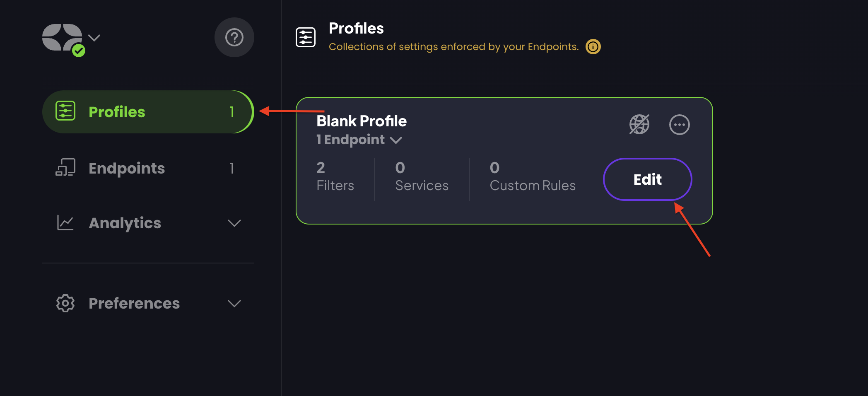The image size is (868, 396).
Task: Click the Profiles header sliders icon
Action: (x=305, y=37)
